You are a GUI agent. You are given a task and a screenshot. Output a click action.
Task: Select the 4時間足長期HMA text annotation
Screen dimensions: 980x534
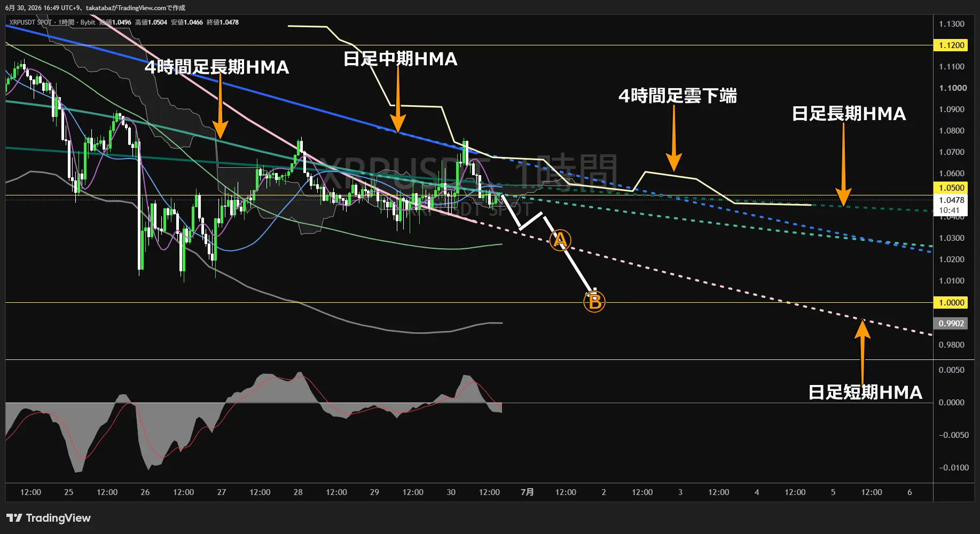[x=217, y=67]
